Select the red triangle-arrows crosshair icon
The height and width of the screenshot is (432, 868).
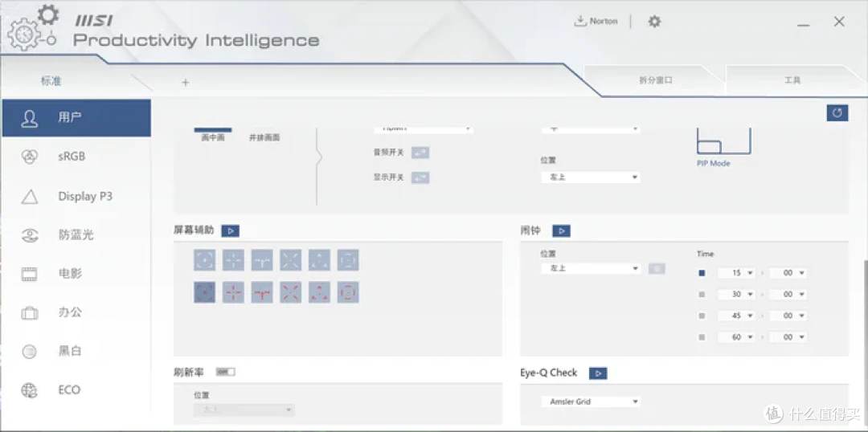(319, 292)
